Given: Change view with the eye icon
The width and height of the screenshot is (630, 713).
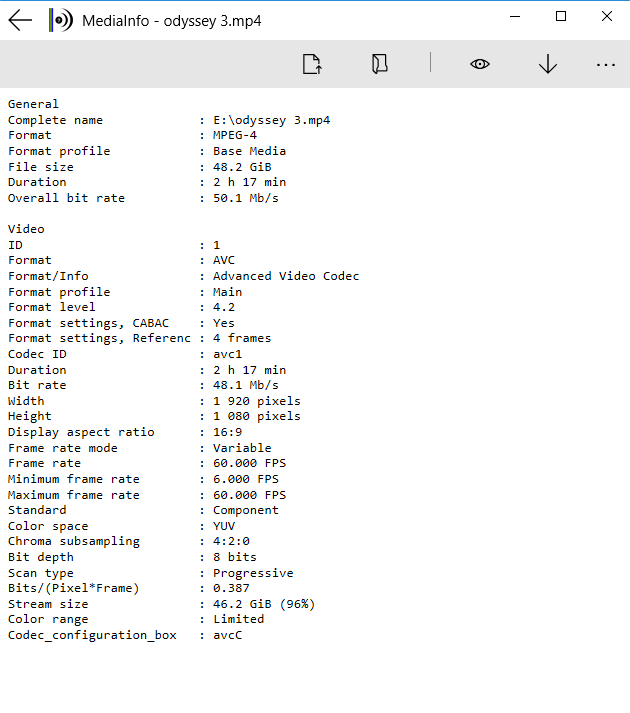Looking at the screenshot, I should pos(480,64).
